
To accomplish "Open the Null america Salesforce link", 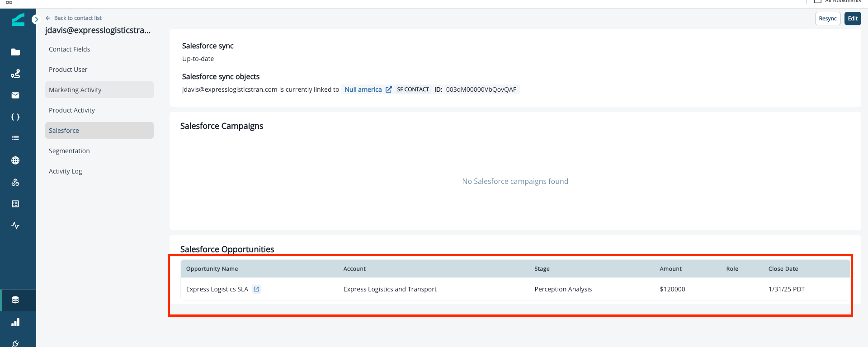I will pos(363,89).
